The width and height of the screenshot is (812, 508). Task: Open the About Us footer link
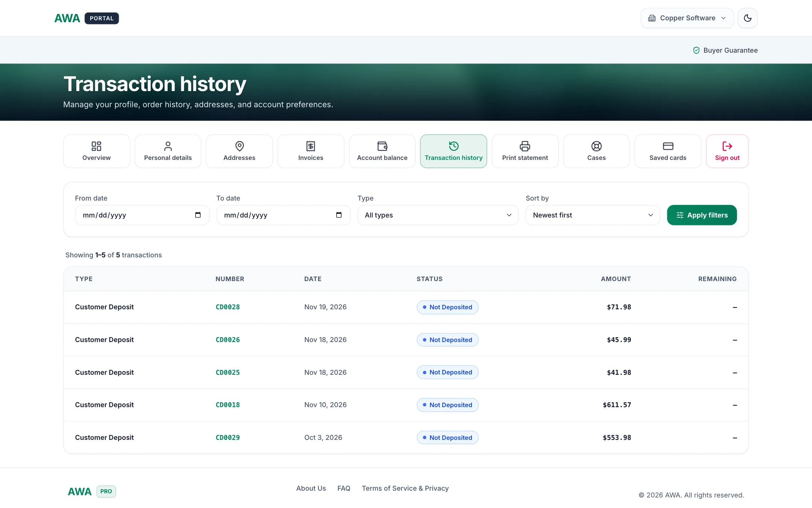[311, 488]
